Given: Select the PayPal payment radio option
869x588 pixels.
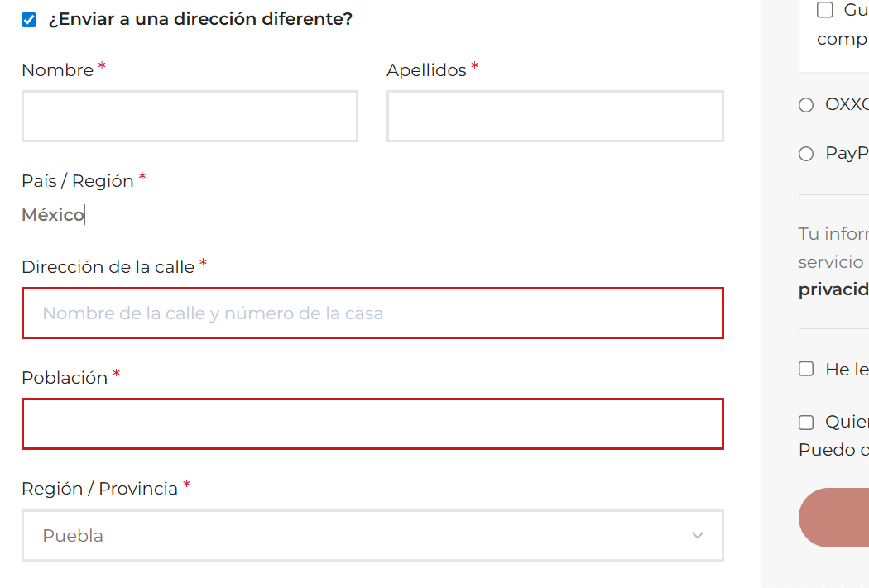Looking at the screenshot, I should (x=806, y=154).
